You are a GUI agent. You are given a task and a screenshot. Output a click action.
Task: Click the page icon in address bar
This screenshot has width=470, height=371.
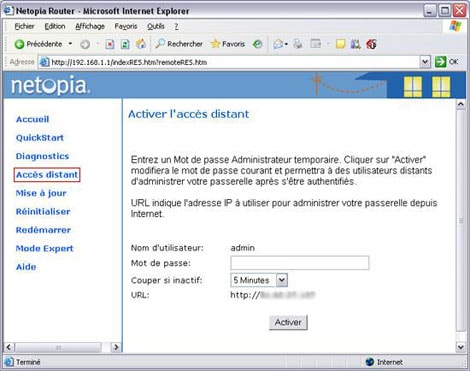(x=44, y=62)
